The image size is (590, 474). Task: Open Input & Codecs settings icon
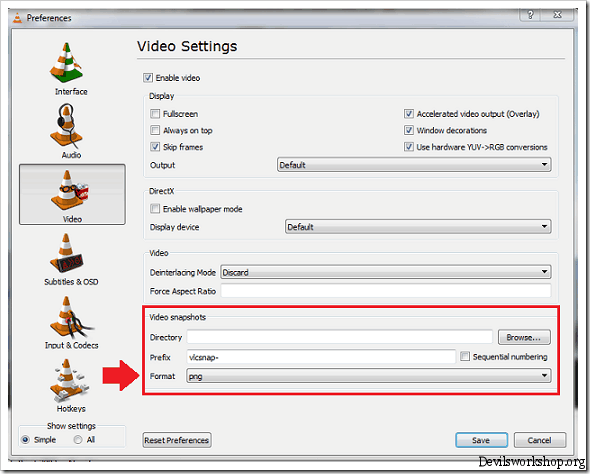click(71, 317)
